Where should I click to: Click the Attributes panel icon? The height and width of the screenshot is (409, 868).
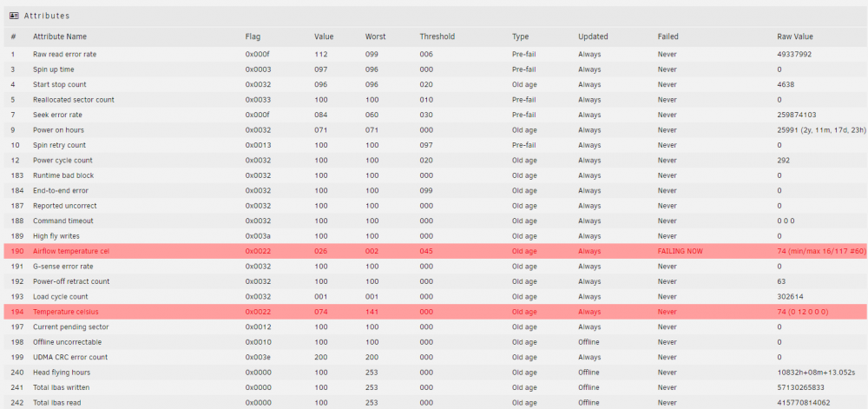pos(15,16)
